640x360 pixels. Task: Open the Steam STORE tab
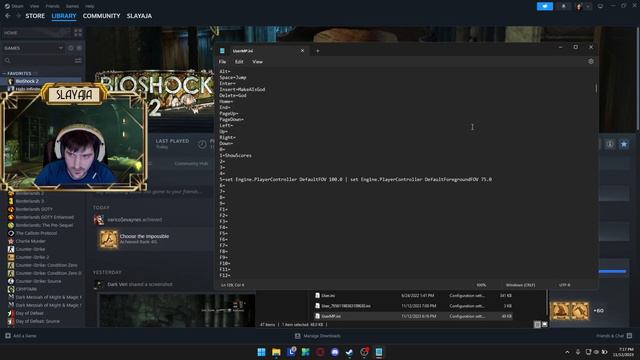[35, 16]
